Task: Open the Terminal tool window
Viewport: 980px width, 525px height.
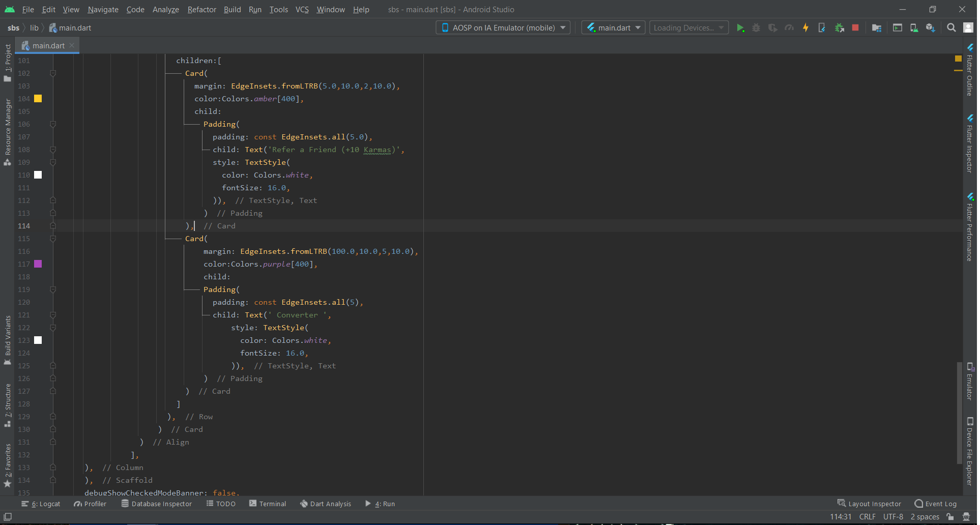Action: [268, 504]
